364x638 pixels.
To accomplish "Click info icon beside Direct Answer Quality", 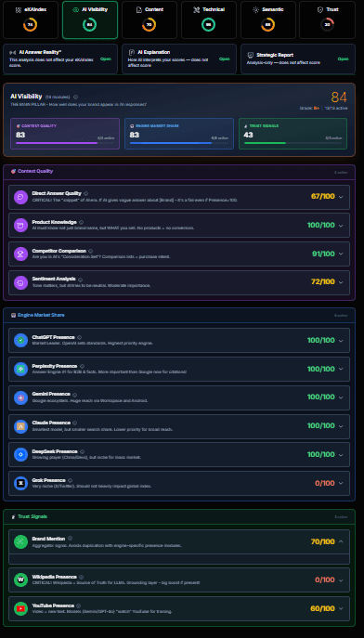I will (x=85, y=194).
